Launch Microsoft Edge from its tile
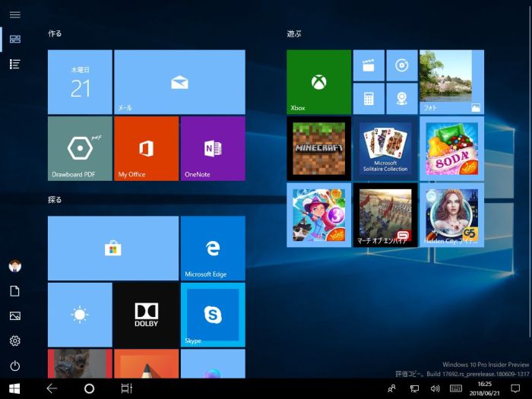532x399 pixels. [x=213, y=248]
